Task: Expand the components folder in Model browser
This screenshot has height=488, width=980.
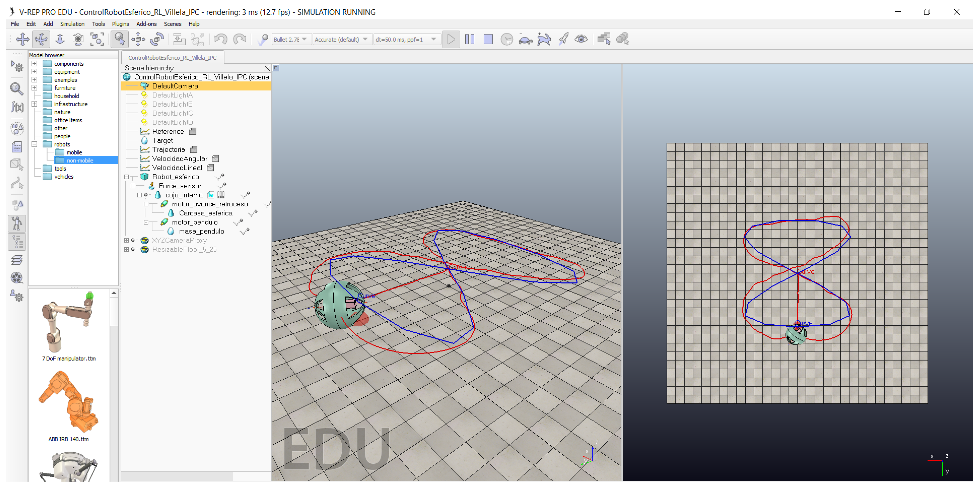Action: pyautogui.click(x=34, y=64)
